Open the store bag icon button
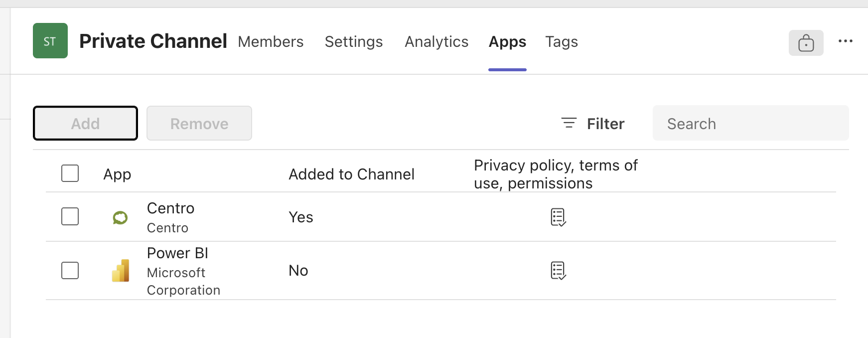Viewport: 868px width, 338px height. coord(806,43)
